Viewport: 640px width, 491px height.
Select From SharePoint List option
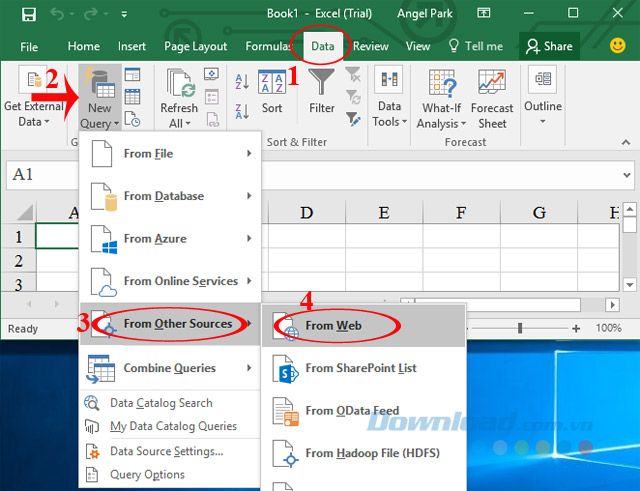click(x=360, y=368)
